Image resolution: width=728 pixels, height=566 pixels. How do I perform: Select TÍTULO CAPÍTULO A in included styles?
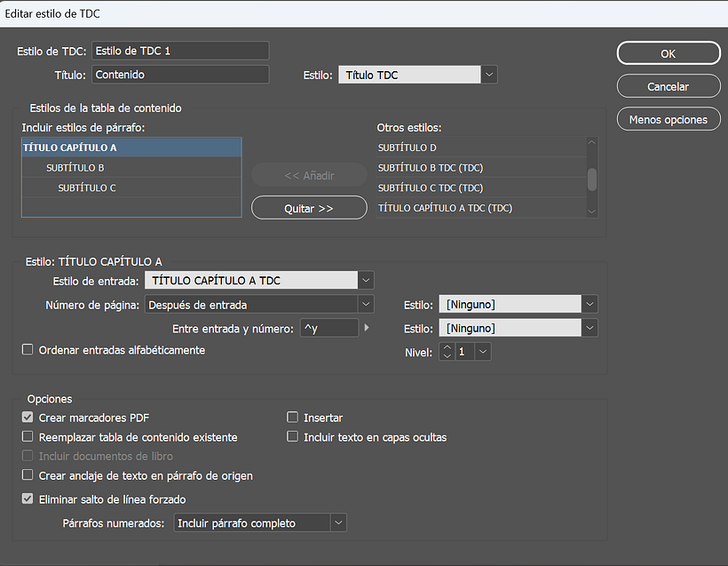tap(131, 147)
